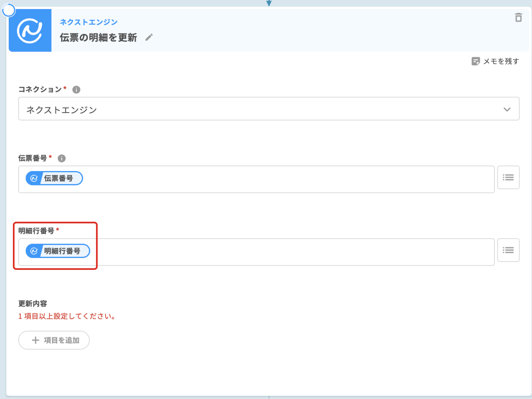532x399 pixels.
Task: Click the round connector node at card corner
Action: click(x=9, y=10)
